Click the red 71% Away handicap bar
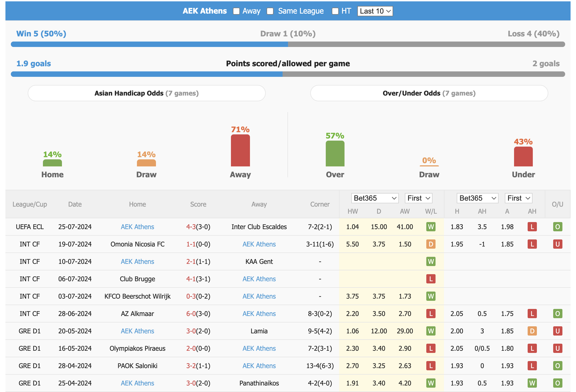 (x=240, y=150)
